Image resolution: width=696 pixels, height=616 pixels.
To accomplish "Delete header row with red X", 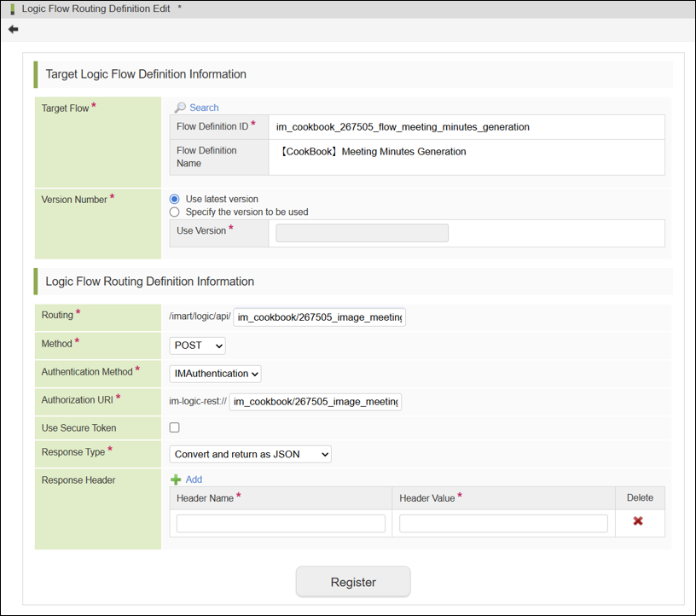I will [638, 521].
